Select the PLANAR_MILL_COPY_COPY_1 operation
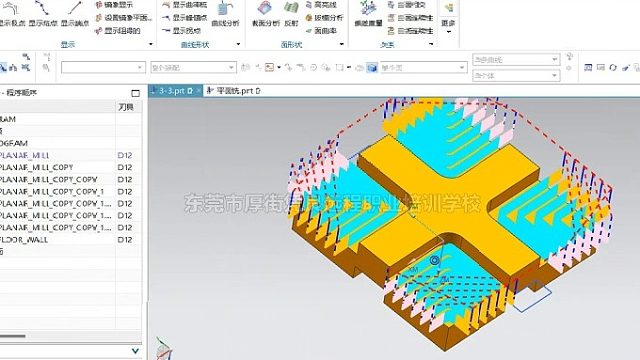640x360 pixels. tap(52, 191)
